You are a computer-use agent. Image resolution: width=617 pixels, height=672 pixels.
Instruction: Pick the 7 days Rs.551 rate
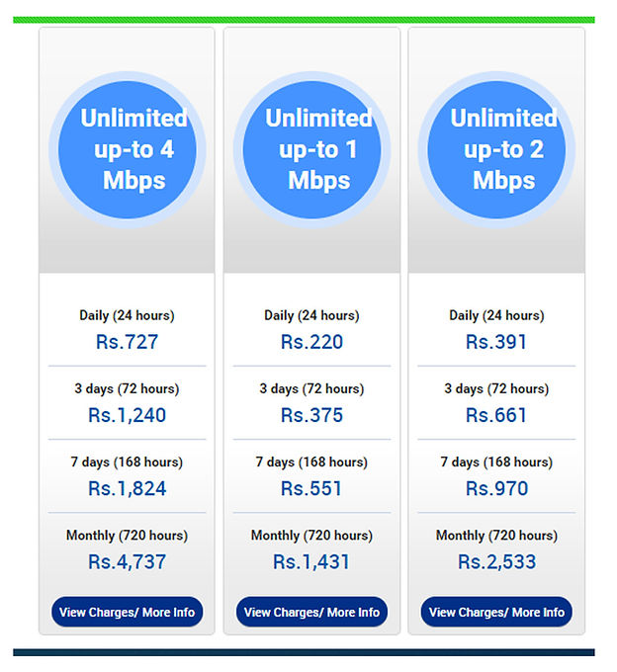(x=311, y=488)
